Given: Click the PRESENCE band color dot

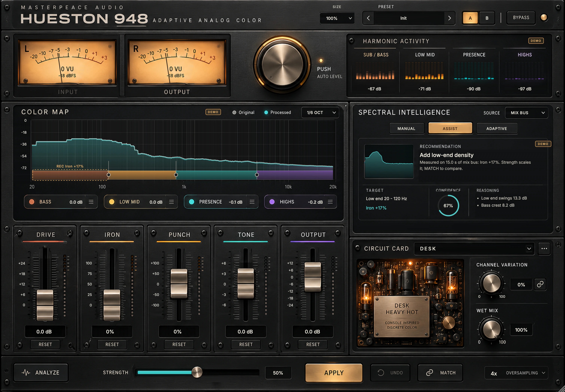Looking at the screenshot, I should pos(191,202).
